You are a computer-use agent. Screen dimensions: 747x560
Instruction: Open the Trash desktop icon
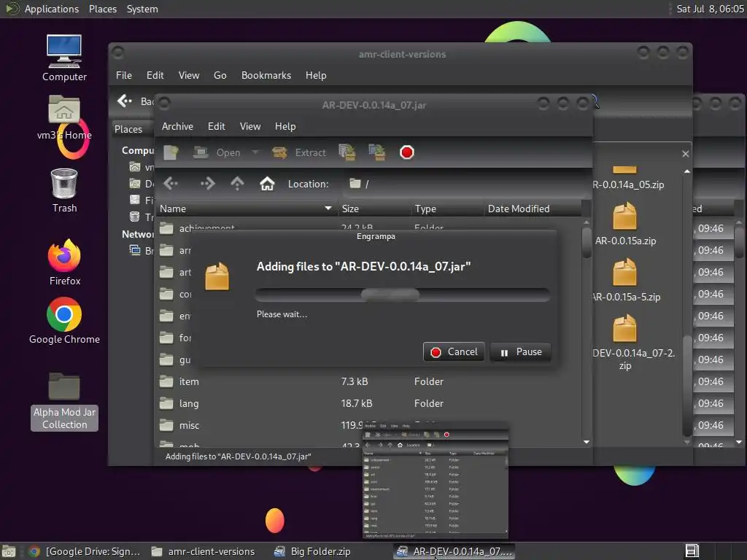coord(64,190)
